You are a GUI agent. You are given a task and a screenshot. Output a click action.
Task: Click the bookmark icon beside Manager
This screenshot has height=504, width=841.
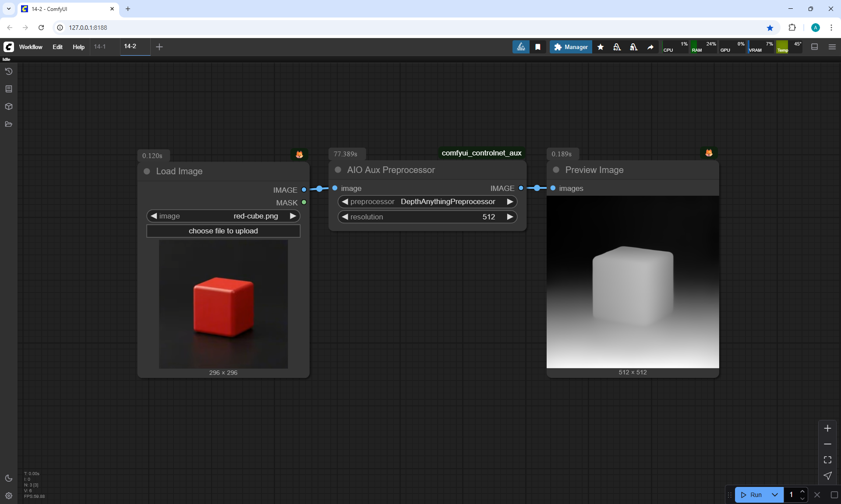point(538,47)
